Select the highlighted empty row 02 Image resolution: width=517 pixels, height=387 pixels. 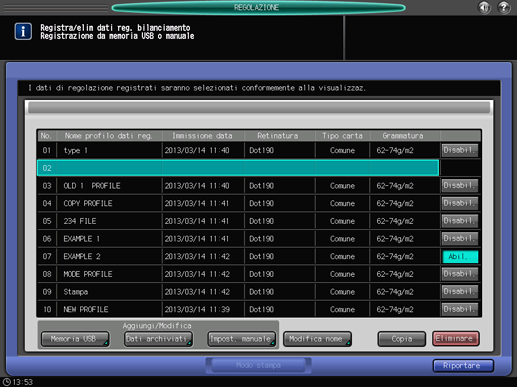point(238,168)
